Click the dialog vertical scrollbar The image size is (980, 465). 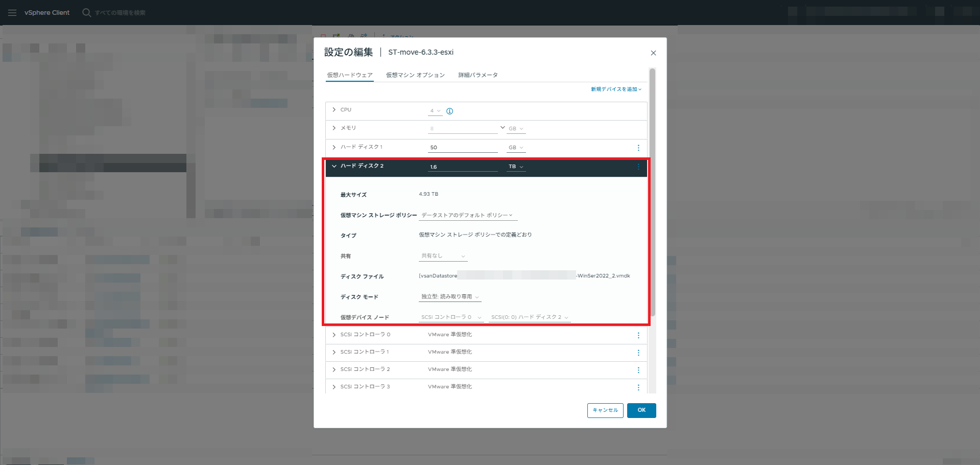(x=652, y=192)
